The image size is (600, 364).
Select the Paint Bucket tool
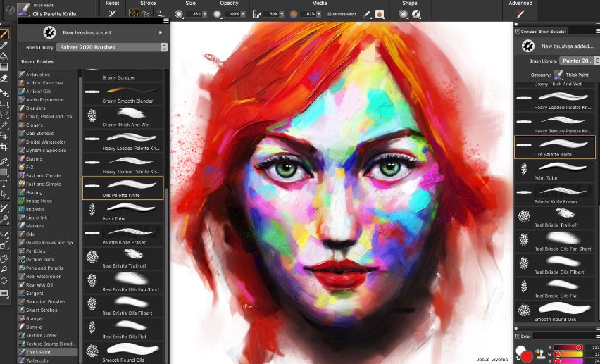click(x=4, y=56)
